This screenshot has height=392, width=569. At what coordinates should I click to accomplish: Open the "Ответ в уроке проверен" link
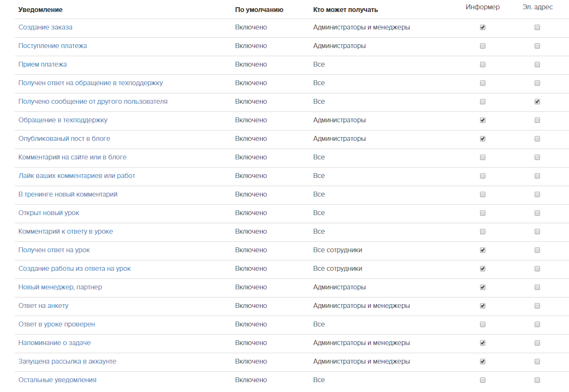point(57,324)
